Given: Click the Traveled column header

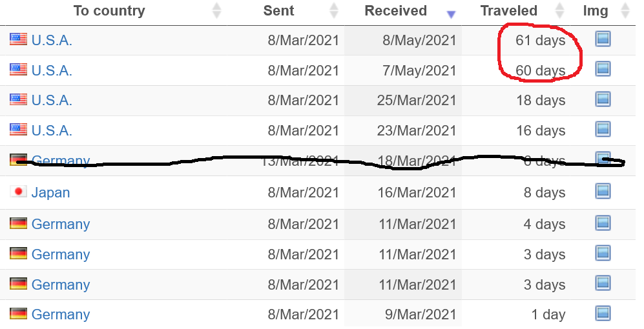Looking at the screenshot, I should tap(508, 11).
